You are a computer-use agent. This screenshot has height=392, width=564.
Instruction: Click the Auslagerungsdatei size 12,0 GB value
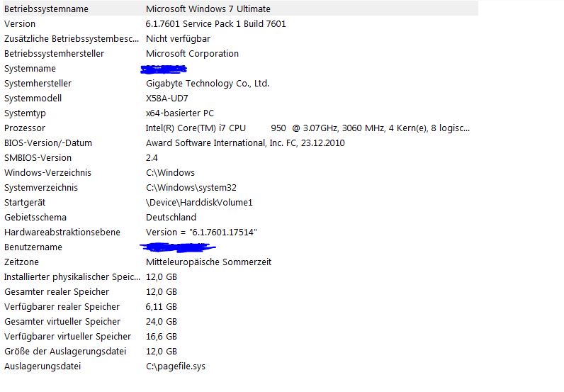[x=162, y=352]
